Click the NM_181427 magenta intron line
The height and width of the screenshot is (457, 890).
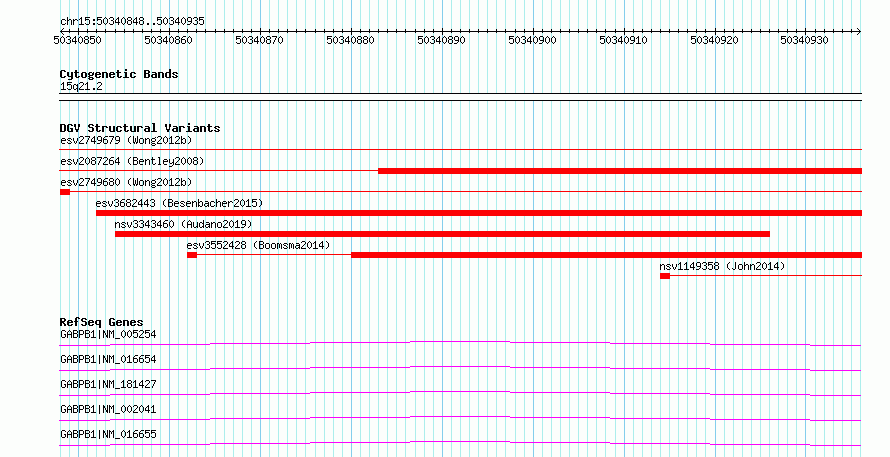(460, 393)
